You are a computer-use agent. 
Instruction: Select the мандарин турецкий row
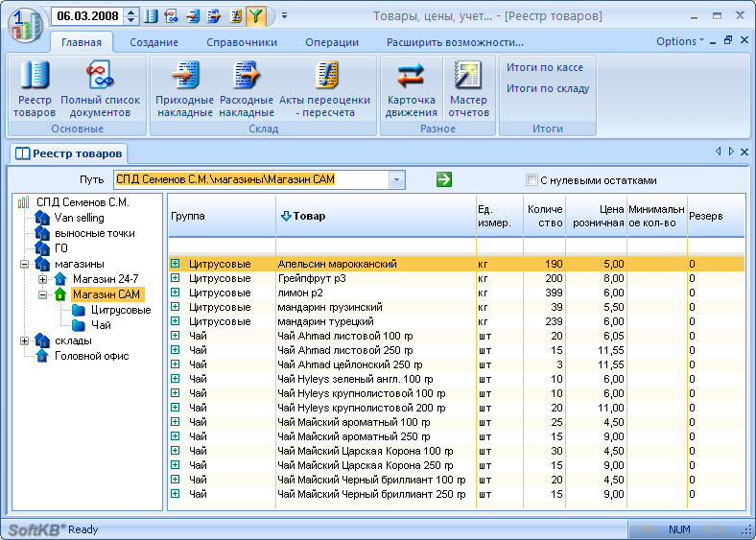(x=456, y=321)
